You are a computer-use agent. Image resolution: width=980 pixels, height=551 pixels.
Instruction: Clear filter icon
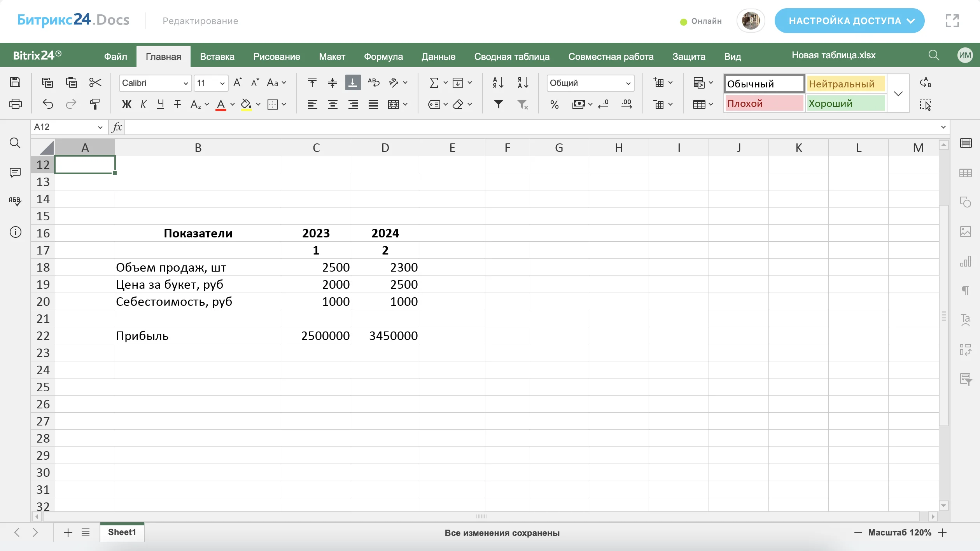523,104
